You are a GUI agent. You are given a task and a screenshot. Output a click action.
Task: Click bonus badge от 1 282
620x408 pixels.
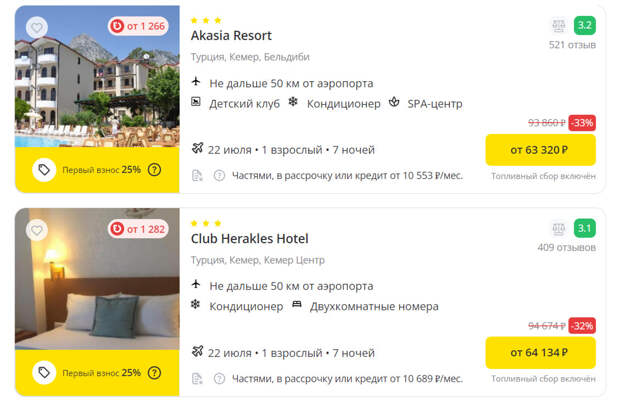pyautogui.click(x=138, y=229)
